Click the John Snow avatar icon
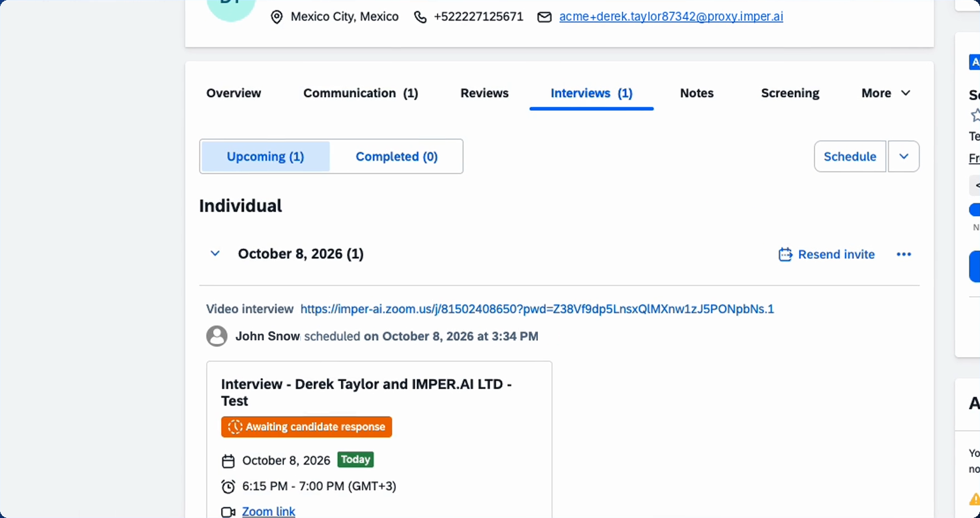The image size is (980, 518). (217, 336)
